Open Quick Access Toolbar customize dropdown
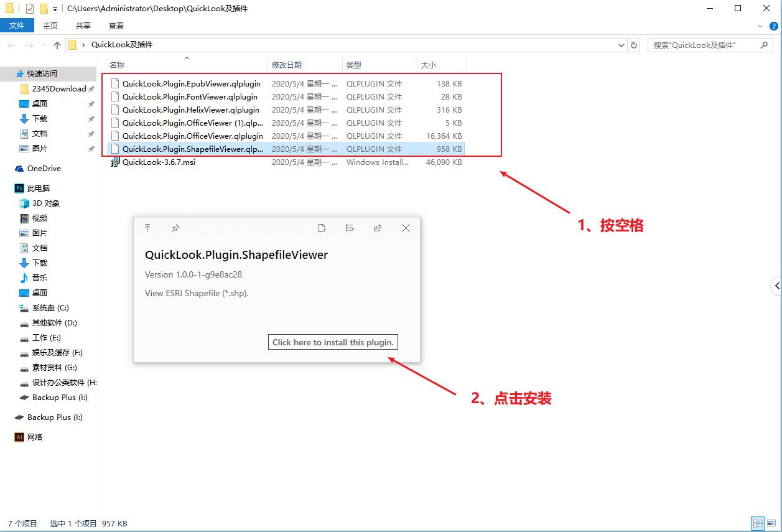 tap(55, 9)
